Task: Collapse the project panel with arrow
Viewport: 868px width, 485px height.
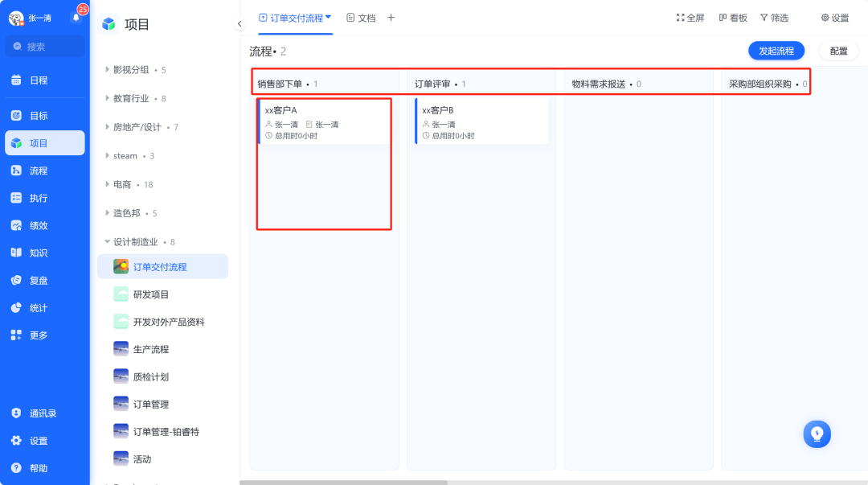Action: coord(240,24)
